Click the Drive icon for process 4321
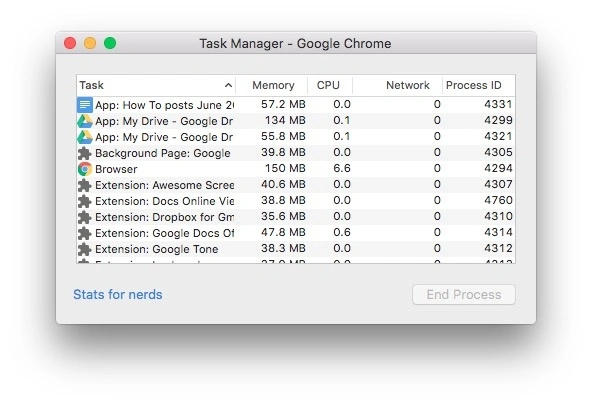Screen dimensions: 592x404 tap(85, 137)
